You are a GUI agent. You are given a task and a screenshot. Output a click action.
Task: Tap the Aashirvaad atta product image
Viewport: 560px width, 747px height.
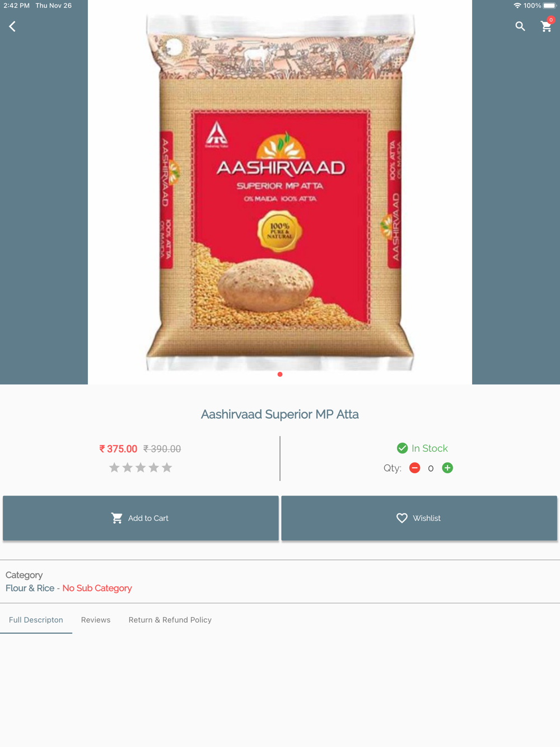tap(280, 192)
